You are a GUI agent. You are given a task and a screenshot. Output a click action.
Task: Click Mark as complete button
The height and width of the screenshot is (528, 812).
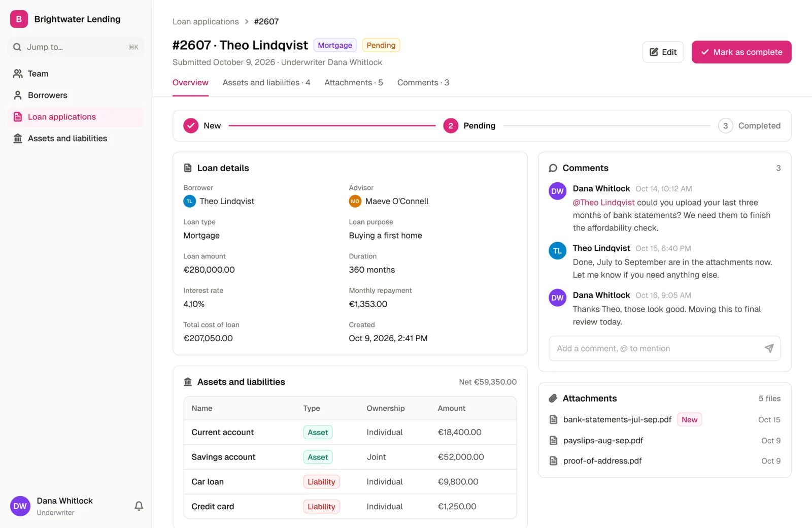pyautogui.click(x=741, y=52)
